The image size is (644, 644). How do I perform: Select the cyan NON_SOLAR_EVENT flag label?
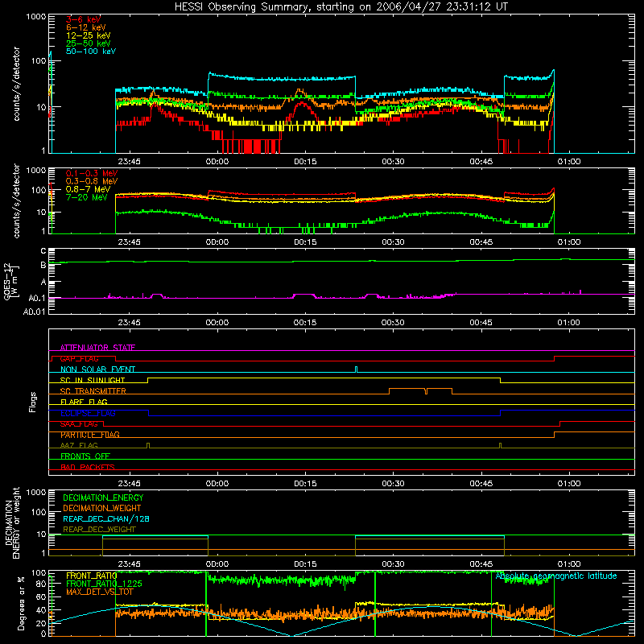coord(97,369)
